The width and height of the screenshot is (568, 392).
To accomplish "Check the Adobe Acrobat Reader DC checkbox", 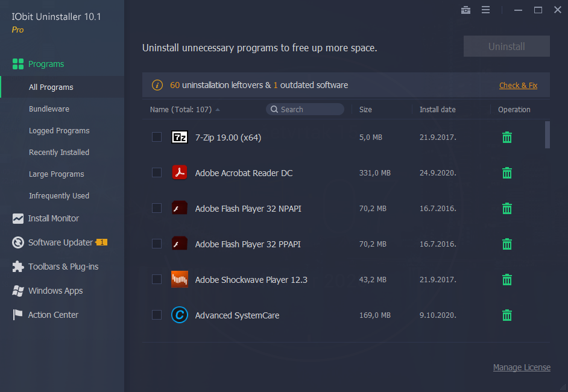I will coord(157,172).
